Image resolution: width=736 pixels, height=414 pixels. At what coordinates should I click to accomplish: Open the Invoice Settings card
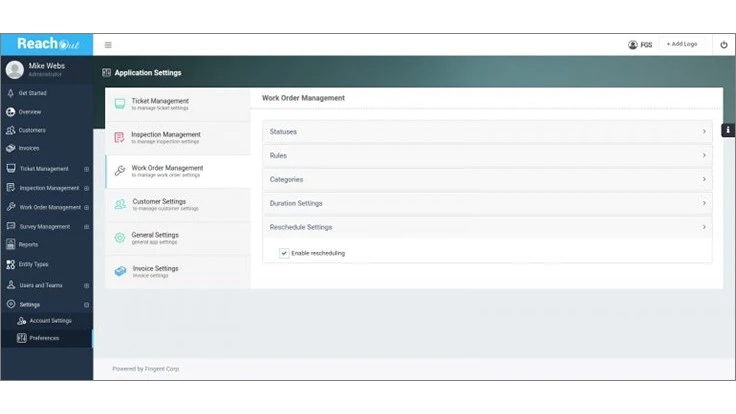(177, 271)
